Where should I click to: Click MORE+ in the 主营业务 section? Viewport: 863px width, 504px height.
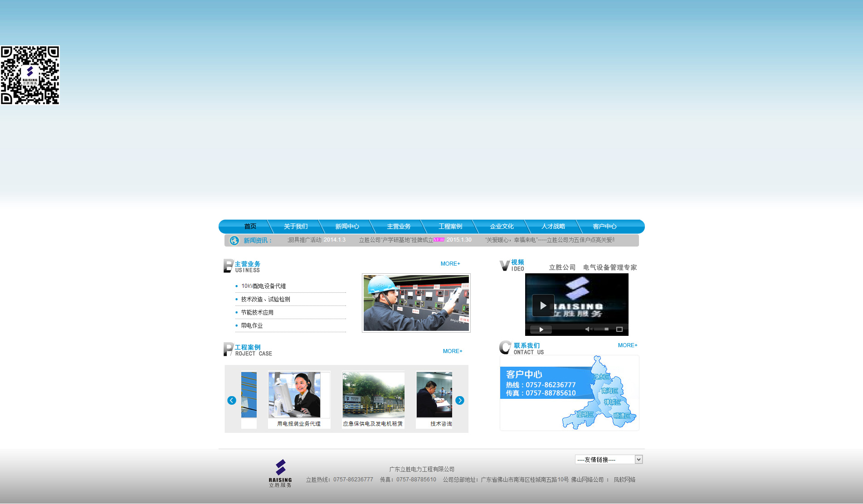pyautogui.click(x=450, y=264)
